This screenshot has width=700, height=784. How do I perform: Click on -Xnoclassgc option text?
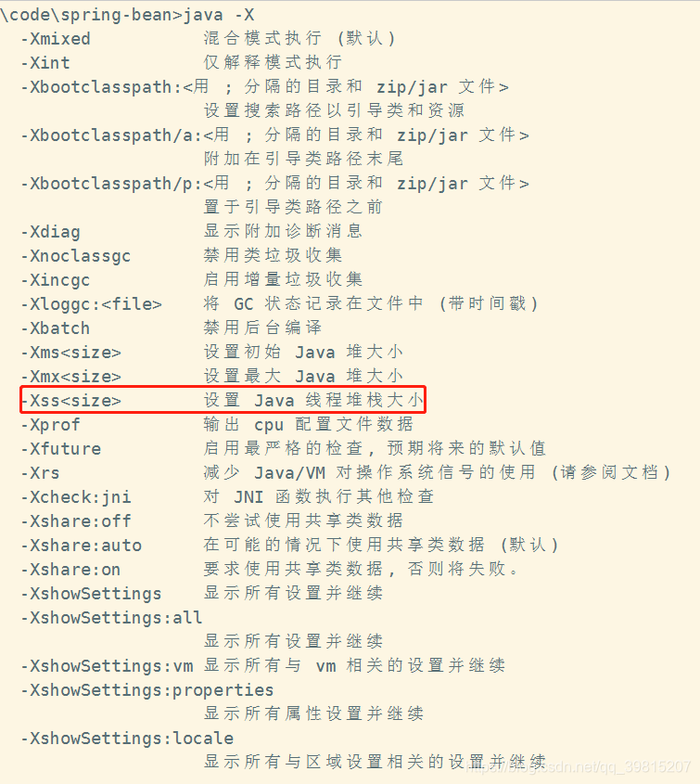tap(76, 256)
